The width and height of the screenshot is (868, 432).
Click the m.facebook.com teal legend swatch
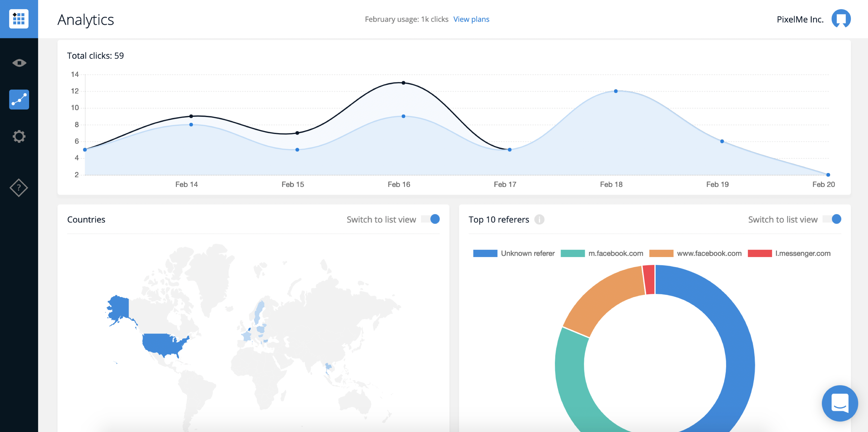[573, 253]
